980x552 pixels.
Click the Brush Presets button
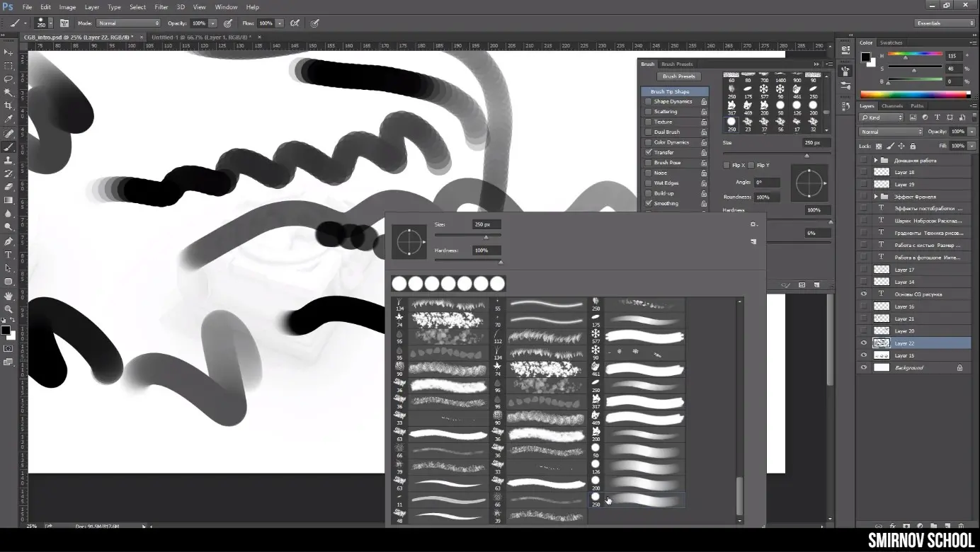click(x=678, y=76)
